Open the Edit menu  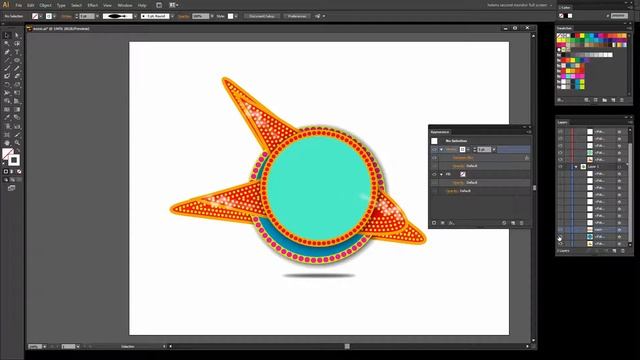coord(31,5)
